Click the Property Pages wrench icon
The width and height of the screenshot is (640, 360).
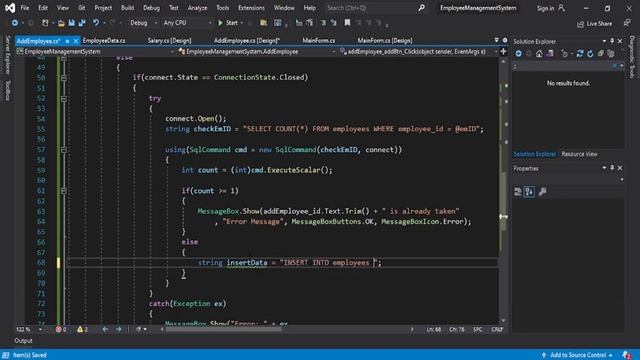(542, 191)
